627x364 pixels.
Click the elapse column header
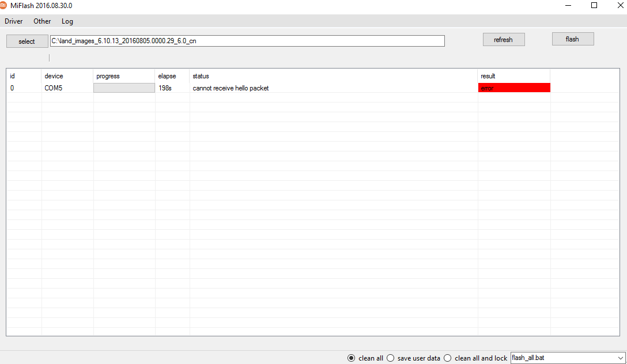coord(172,76)
